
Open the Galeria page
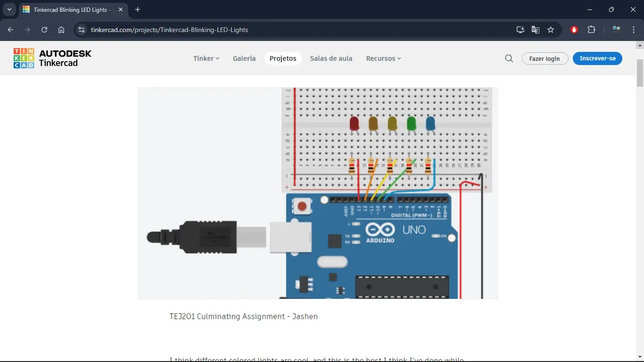[x=244, y=58]
